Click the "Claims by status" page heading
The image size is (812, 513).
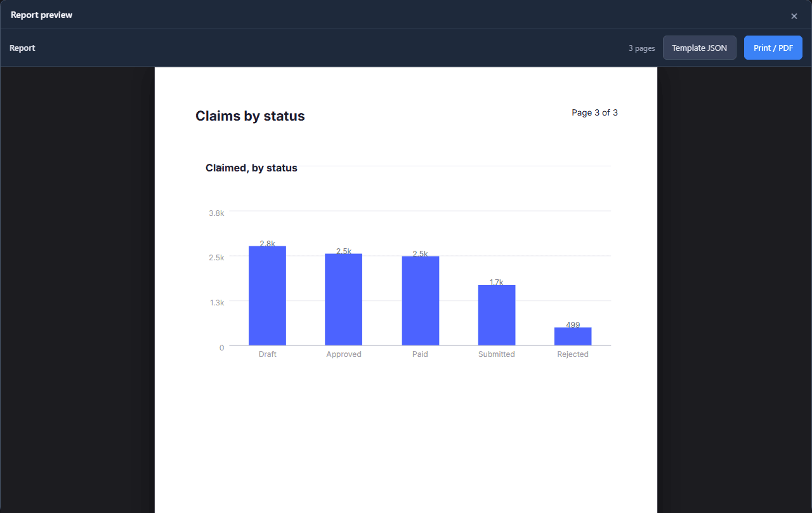[x=250, y=116]
